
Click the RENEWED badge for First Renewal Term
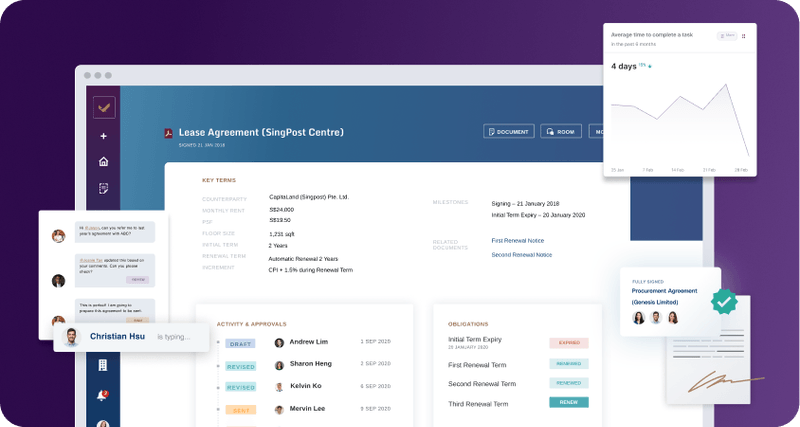tap(569, 364)
